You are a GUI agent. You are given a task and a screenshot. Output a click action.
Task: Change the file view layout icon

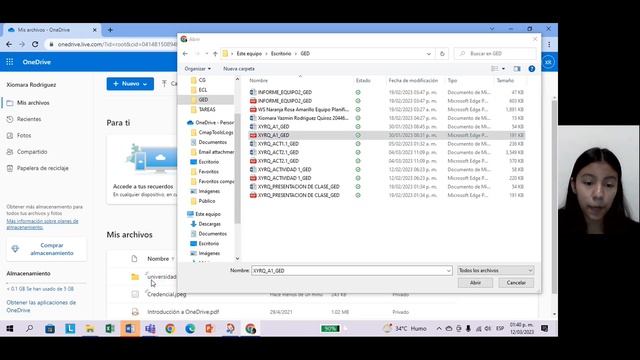[495, 69]
